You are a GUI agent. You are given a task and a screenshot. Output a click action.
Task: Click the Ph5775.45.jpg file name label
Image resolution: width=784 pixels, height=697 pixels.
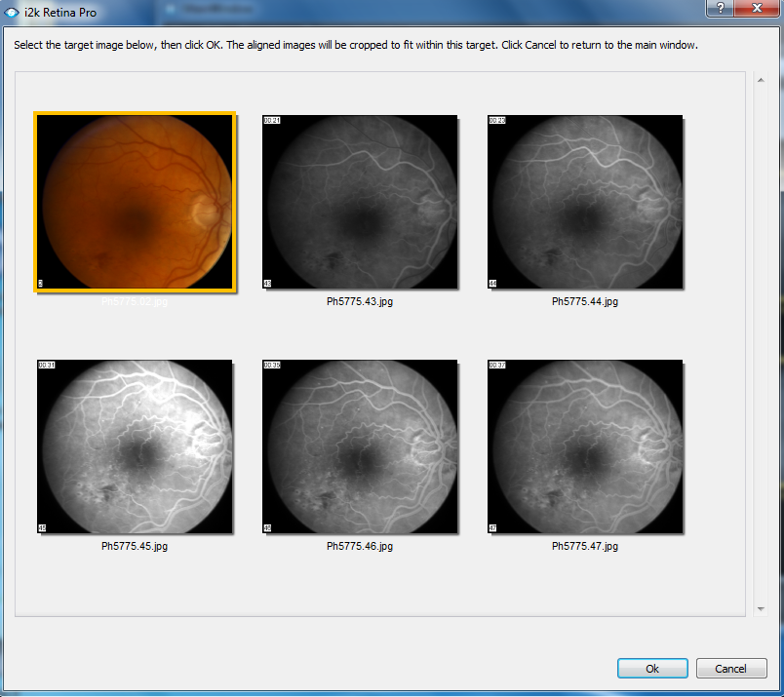pyautogui.click(x=135, y=546)
